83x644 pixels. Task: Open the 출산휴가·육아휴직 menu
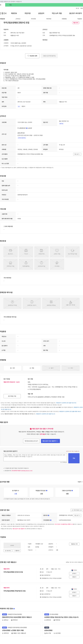(x=75, y=13)
